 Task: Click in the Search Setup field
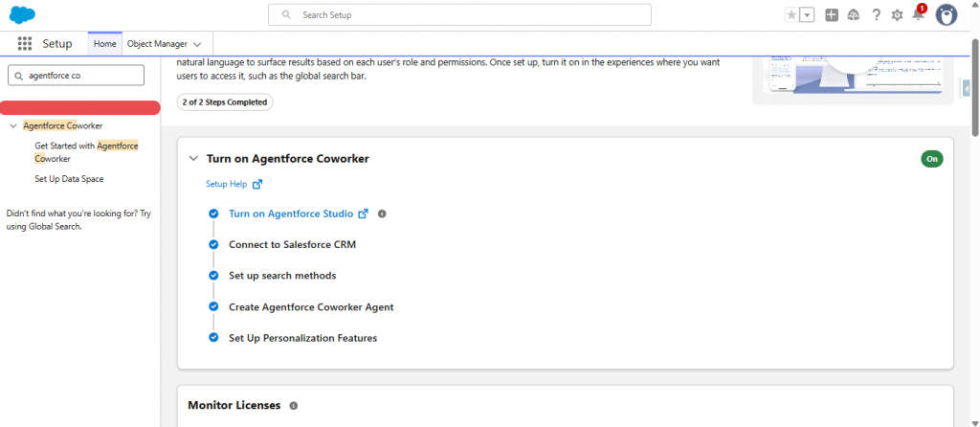(x=459, y=15)
